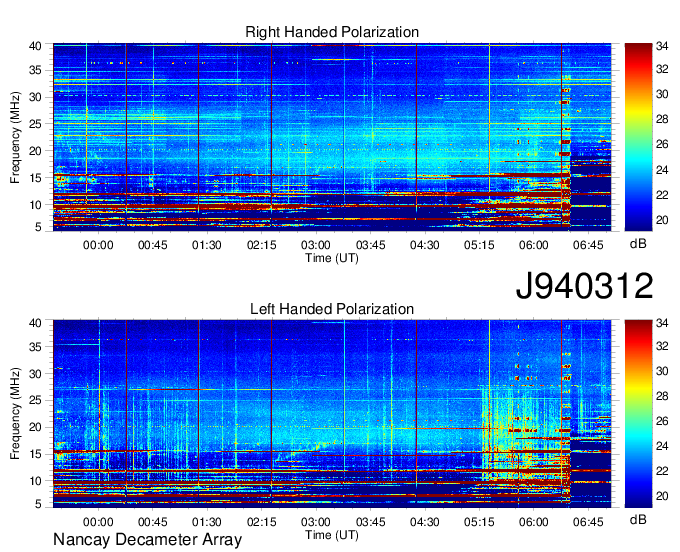Click the dB unit label under upper color bar

pyautogui.click(x=638, y=244)
